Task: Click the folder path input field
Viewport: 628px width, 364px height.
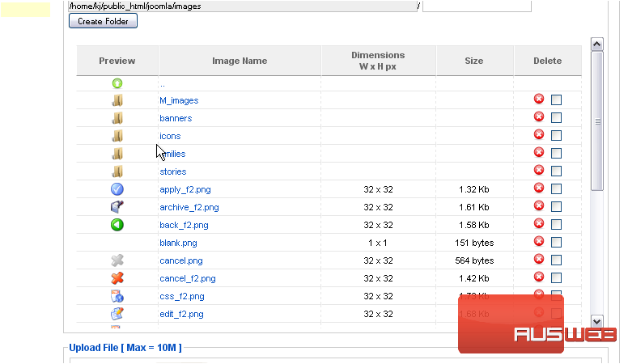Action: tap(243, 6)
